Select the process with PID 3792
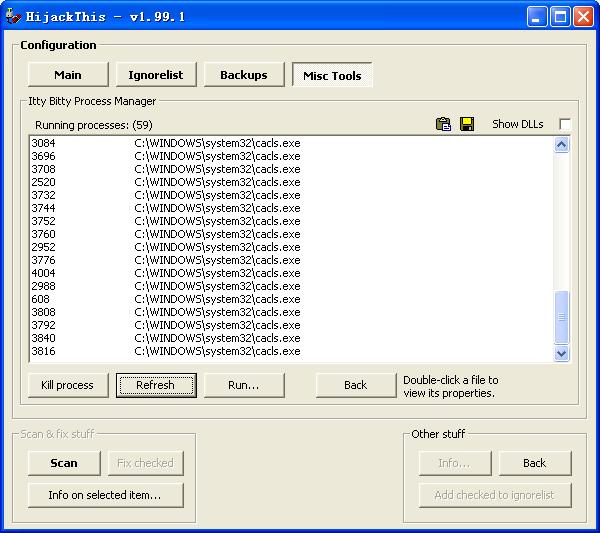 pos(291,325)
